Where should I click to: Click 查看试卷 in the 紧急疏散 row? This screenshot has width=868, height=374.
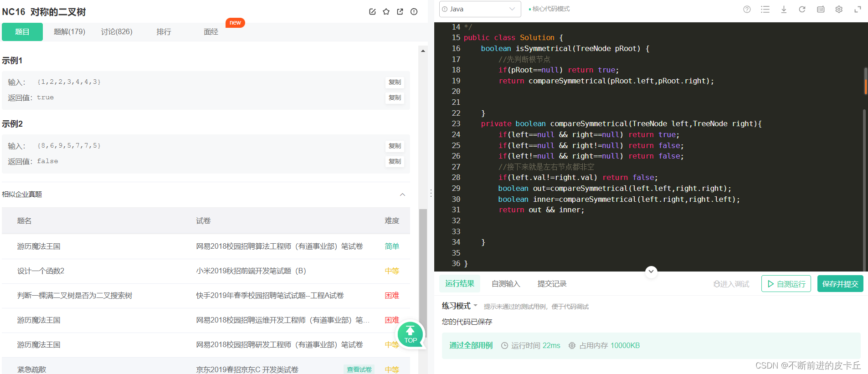359,369
